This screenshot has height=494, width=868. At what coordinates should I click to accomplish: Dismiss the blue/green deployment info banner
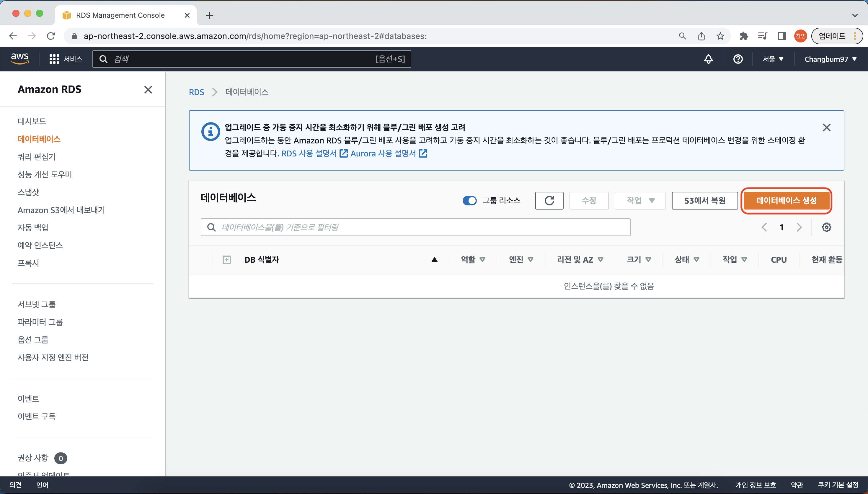point(826,127)
